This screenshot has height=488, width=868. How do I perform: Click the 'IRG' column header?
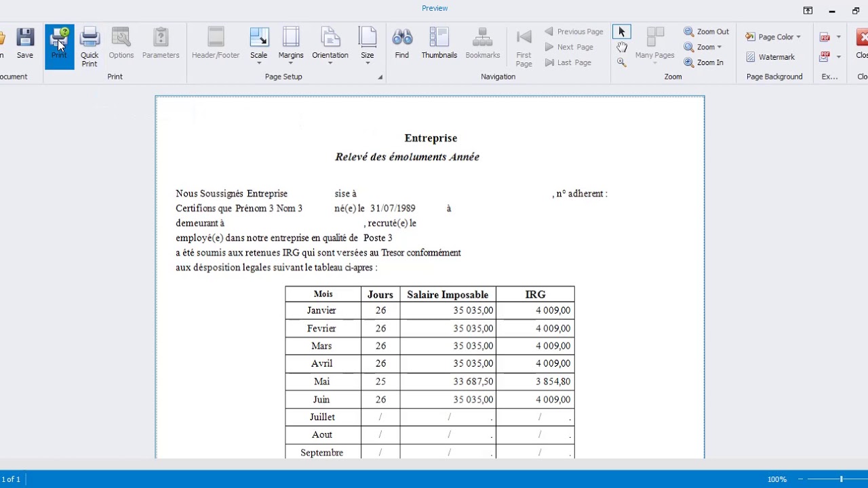point(535,294)
